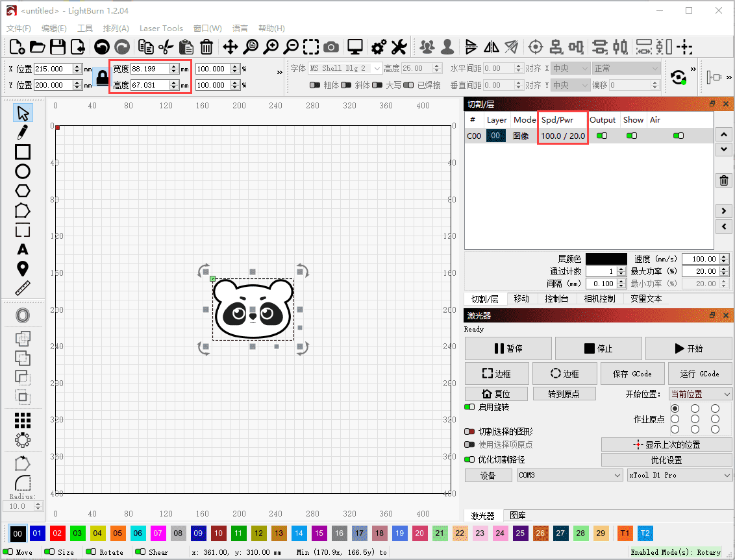735x560 pixels.
Task: Switch to the 相机控制 tab
Action: (x=599, y=298)
